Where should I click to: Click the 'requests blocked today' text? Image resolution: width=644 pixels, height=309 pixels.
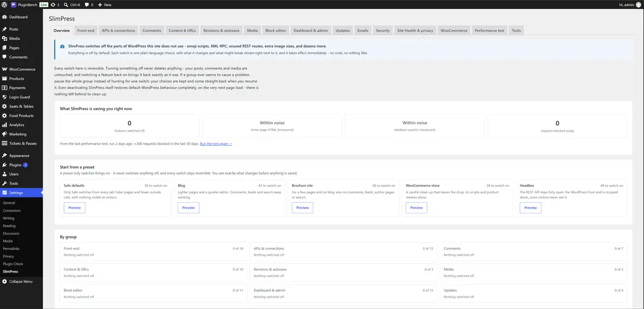point(557,131)
